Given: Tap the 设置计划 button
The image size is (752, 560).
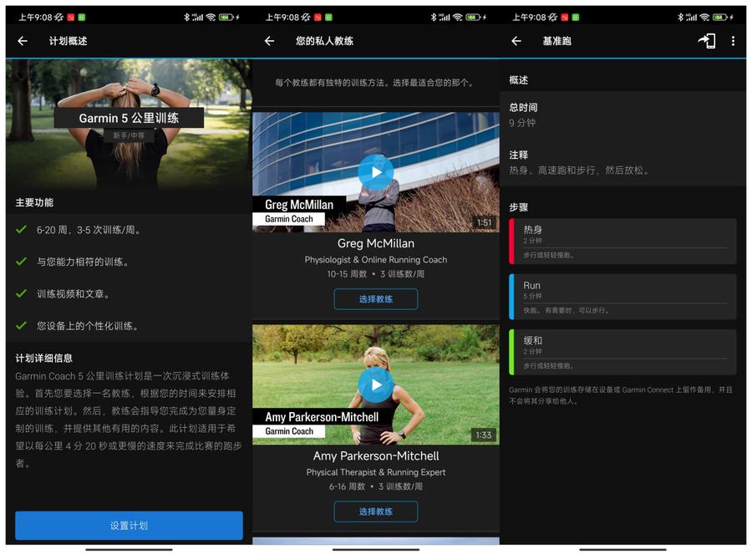Looking at the screenshot, I should click(129, 526).
